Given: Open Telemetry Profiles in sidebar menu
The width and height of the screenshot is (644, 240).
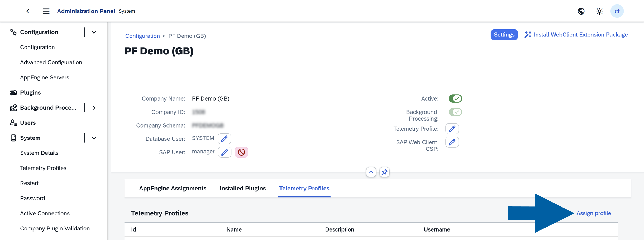Looking at the screenshot, I should 43,168.
